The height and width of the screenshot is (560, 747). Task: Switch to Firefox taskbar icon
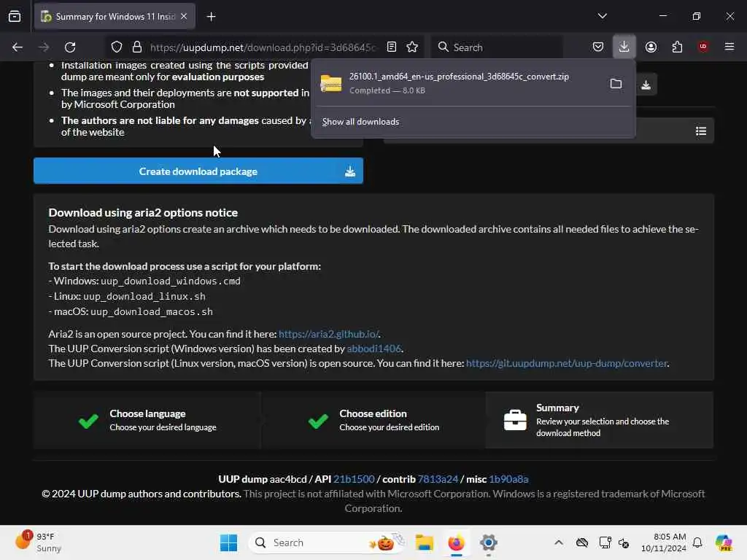(457, 542)
